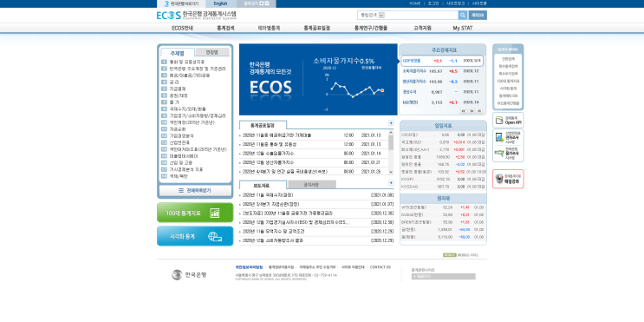644x322 pixels.
Task: Click button right of search icon
Action: 478,16
